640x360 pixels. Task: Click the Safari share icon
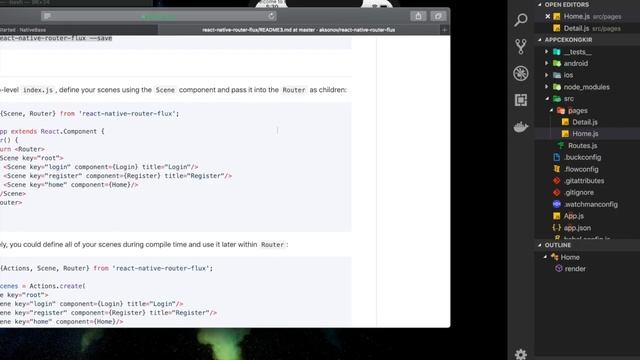pos(418,16)
